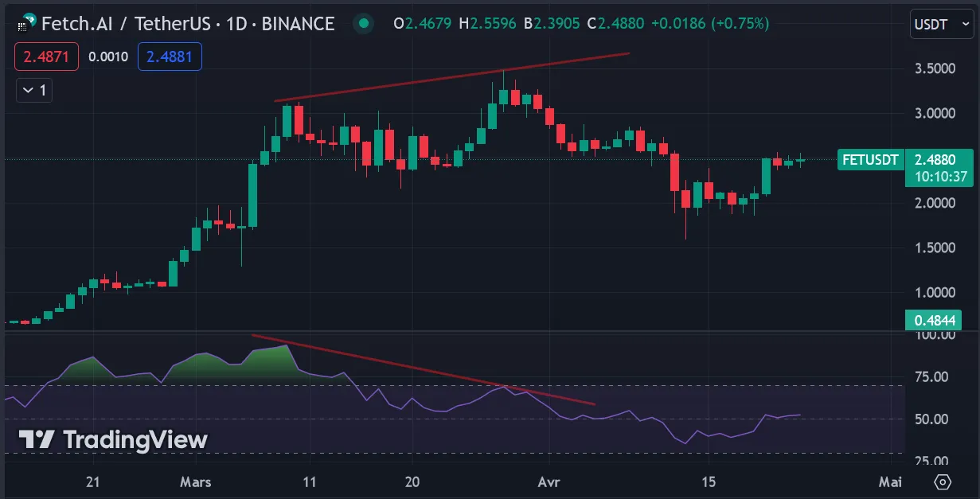
Task: Click the blue buy price 2.4881
Action: click(x=170, y=57)
